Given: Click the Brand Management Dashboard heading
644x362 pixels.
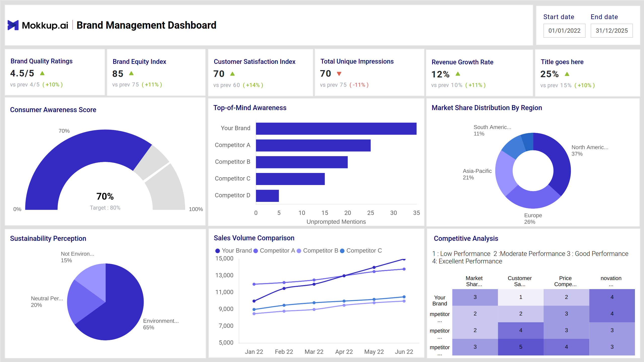Looking at the screenshot, I should 146,25.
